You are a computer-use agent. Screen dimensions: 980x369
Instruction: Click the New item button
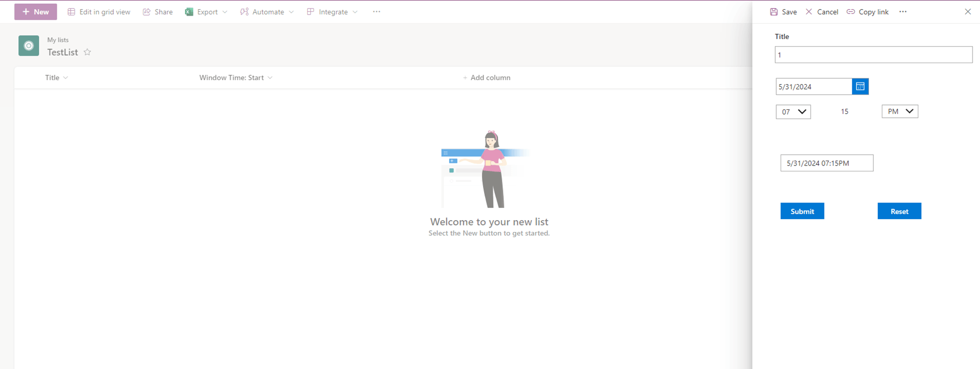tap(35, 12)
